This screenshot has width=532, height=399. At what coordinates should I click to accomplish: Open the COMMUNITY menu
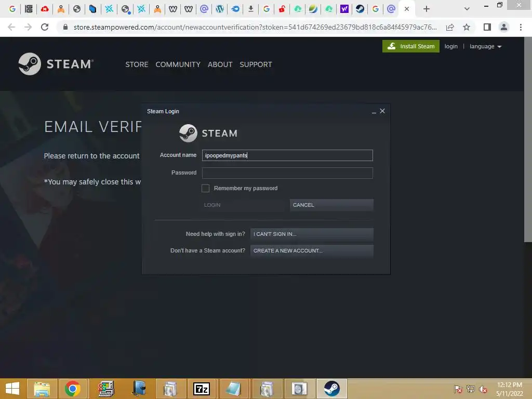coord(178,64)
